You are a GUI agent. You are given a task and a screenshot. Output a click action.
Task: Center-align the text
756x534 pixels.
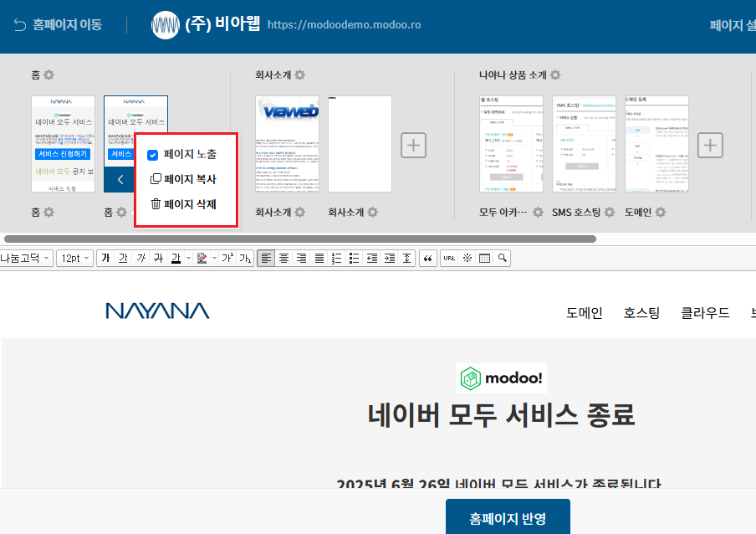click(x=283, y=258)
